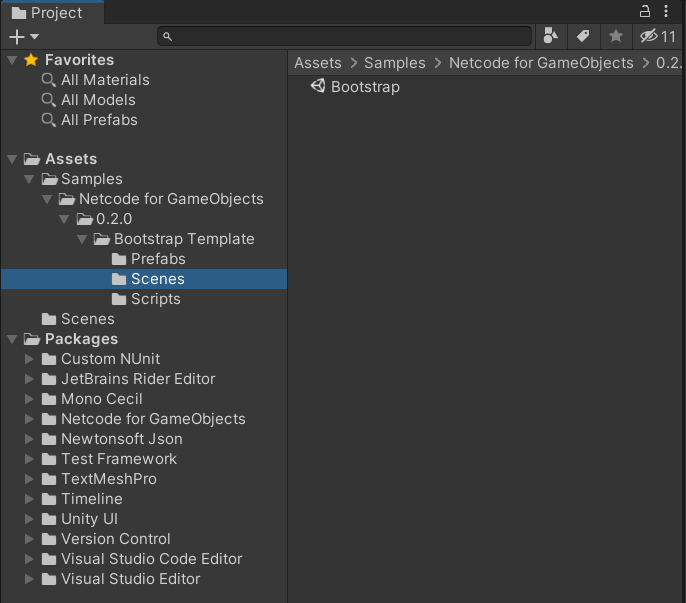This screenshot has width=686, height=603.
Task: Navigate to Samples in breadcrumb
Action: pos(395,63)
